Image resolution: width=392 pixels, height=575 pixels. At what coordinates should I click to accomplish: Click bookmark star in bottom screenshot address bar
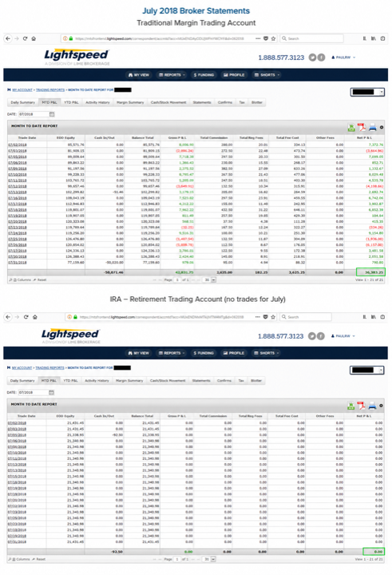click(x=273, y=317)
